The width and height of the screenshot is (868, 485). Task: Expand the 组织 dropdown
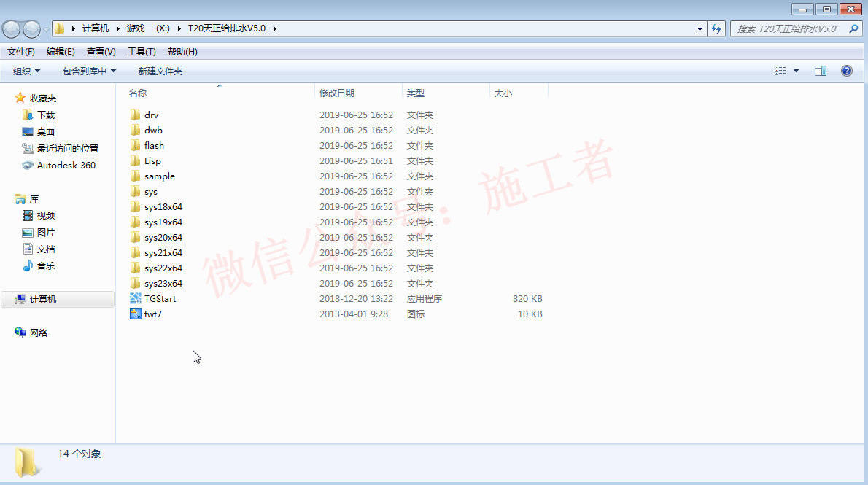[x=26, y=71]
